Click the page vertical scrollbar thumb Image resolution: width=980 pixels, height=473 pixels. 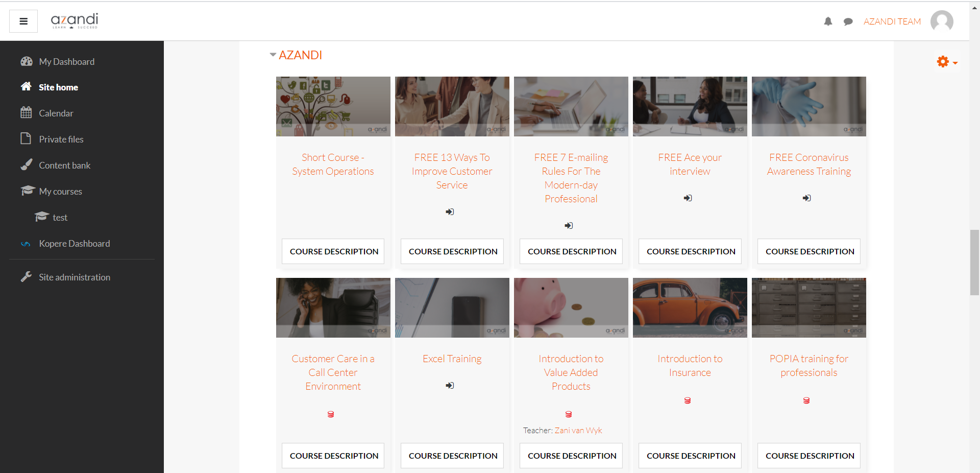pyautogui.click(x=974, y=263)
